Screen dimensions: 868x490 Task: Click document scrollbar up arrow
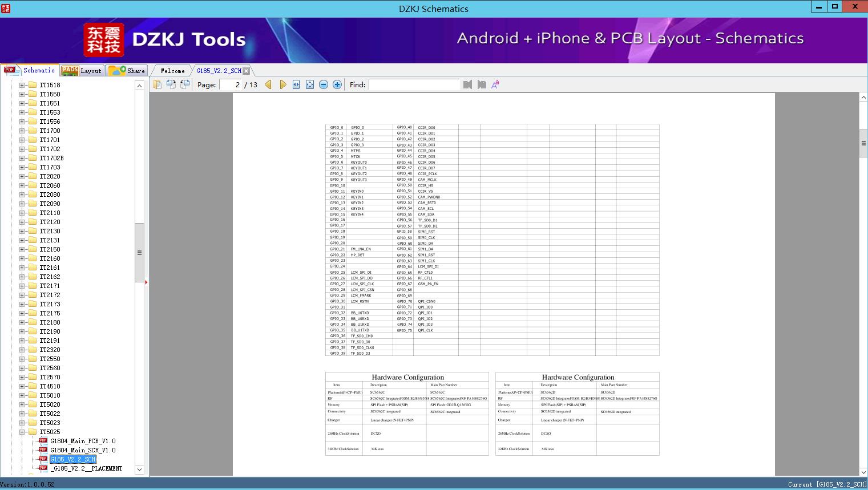[x=863, y=98]
